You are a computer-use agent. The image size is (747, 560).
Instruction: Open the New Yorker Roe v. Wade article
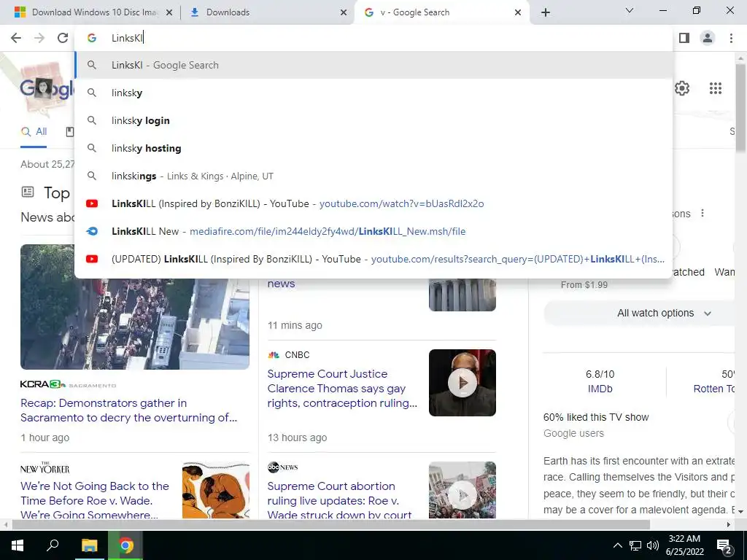[95, 499]
